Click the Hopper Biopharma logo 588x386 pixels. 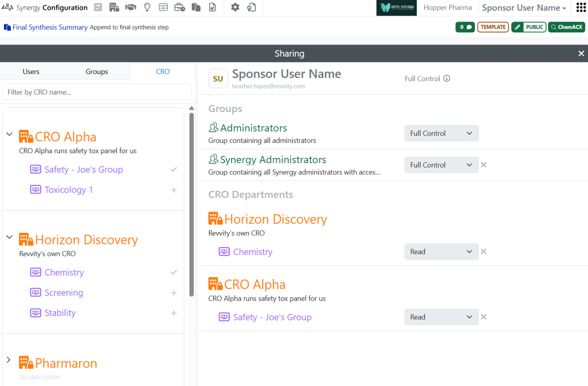[396, 8]
